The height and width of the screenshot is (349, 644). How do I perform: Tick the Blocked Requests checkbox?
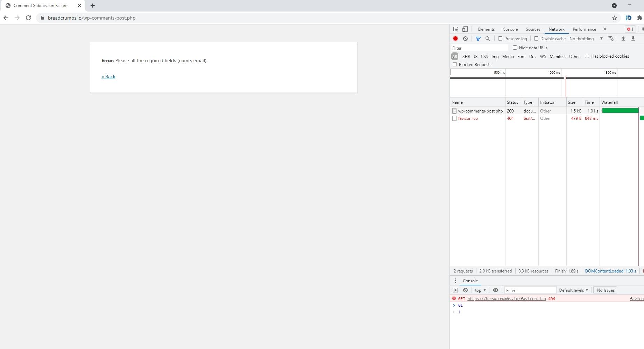click(455, 64)
